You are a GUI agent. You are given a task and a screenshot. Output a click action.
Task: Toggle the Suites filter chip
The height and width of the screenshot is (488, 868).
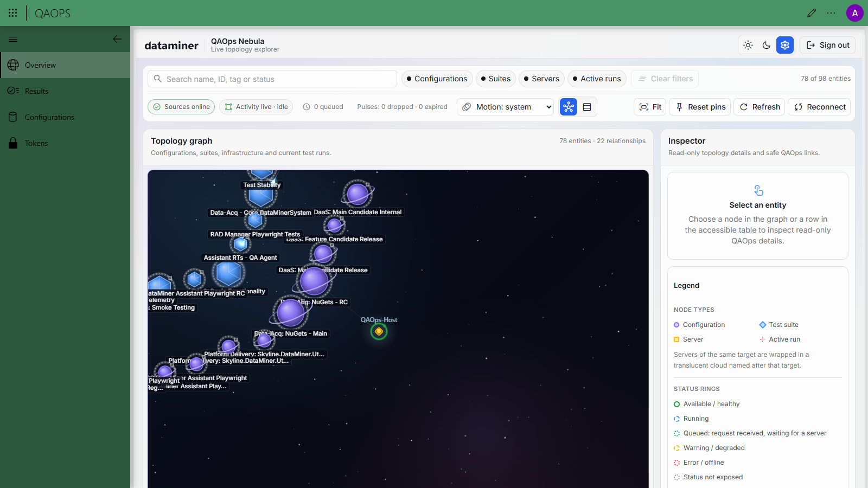point(496,79)
